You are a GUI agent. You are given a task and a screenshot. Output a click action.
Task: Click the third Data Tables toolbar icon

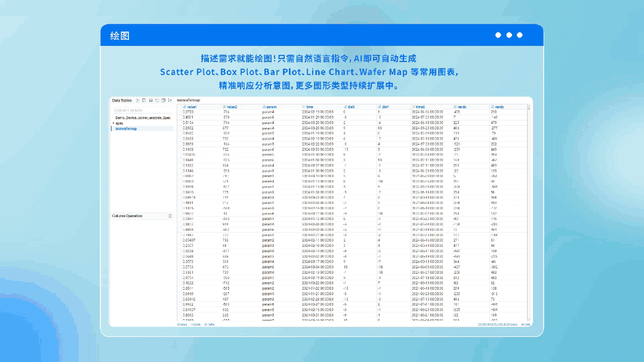click(x=150, y=100)
